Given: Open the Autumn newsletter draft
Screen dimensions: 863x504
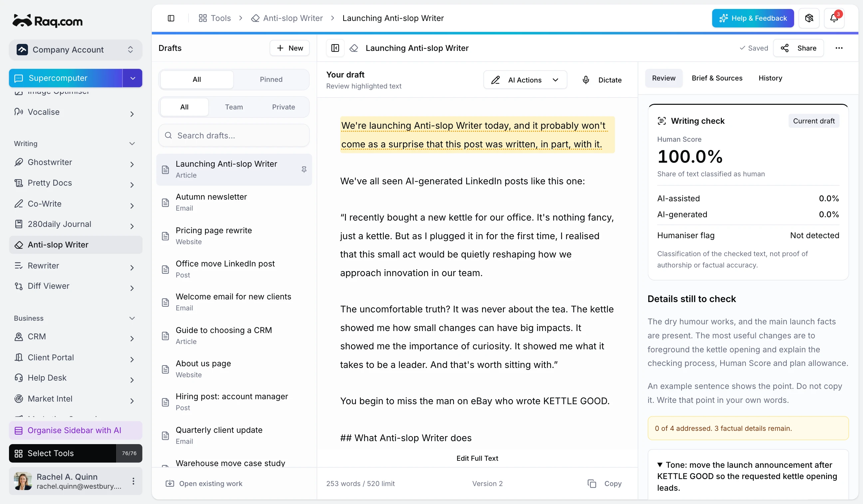Looking at the screenshot, I should [234, 202].
